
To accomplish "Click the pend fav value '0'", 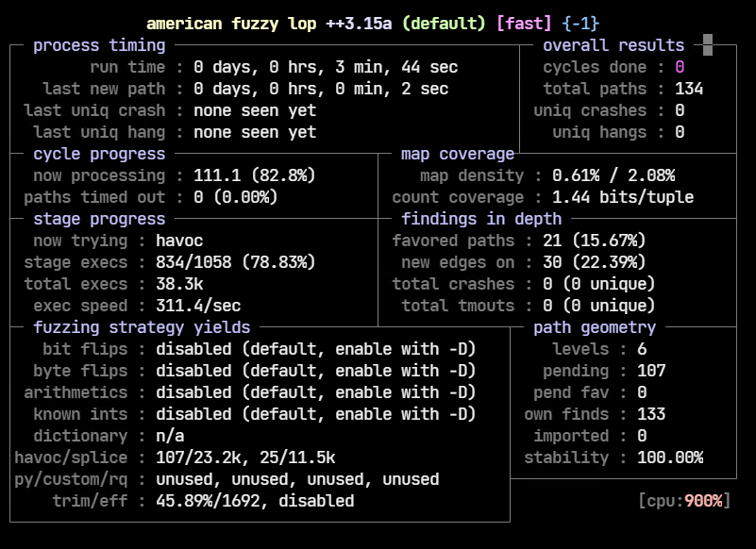I will 642,392.
